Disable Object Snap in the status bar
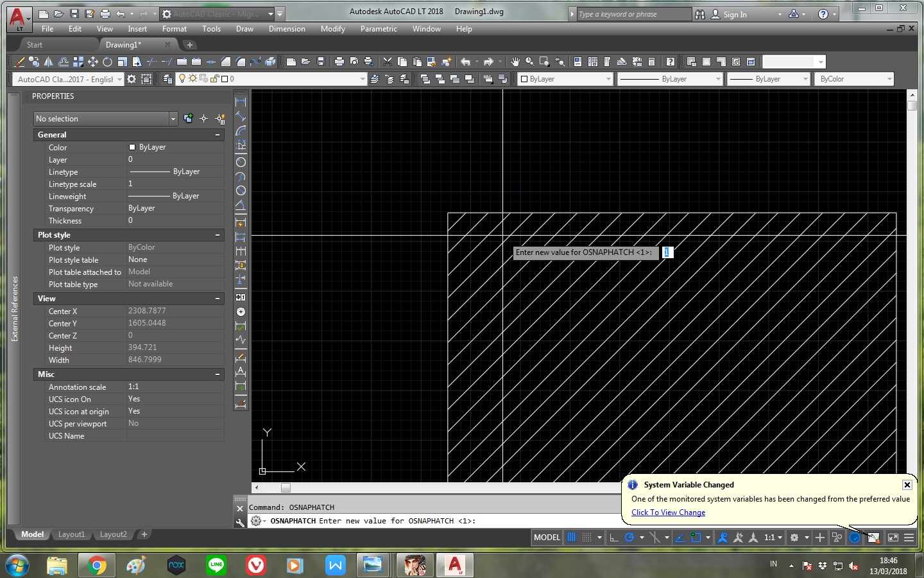 click(696, 538)
